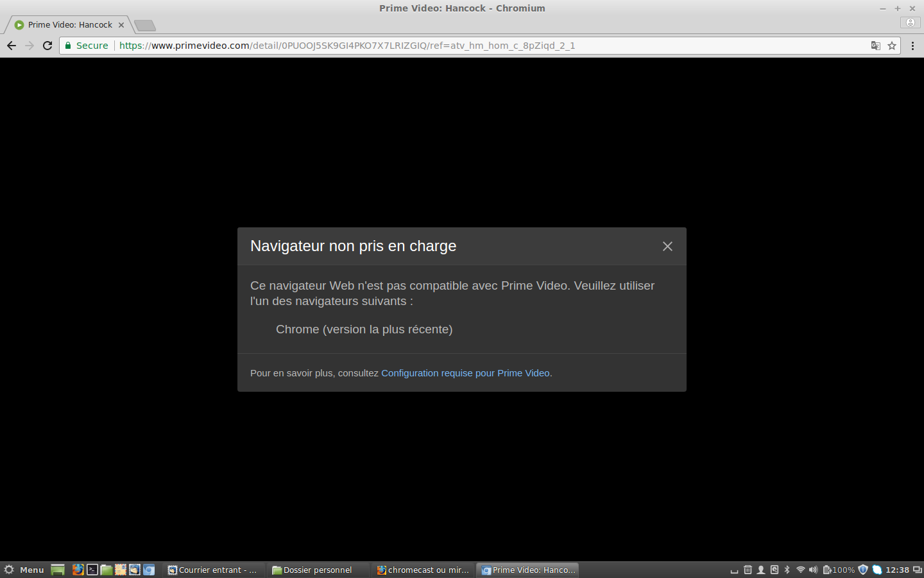Bookmark this page with the star
The height and width of the screenshot is (578, 924).
(x=892, y=46)
